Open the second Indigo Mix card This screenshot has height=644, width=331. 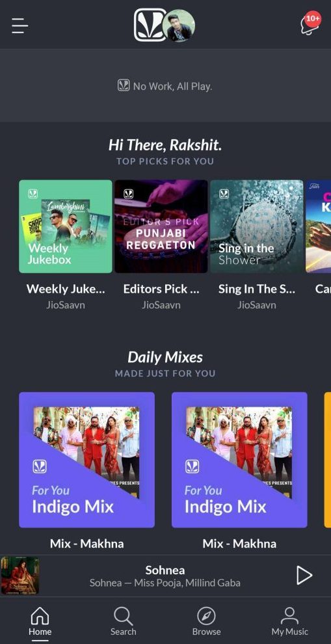tap(239, 460)
